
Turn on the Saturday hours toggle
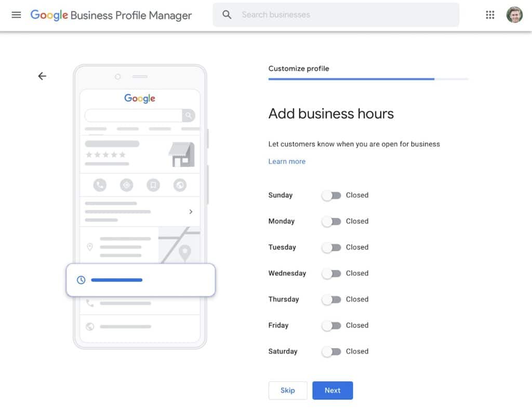coord(331,352)
